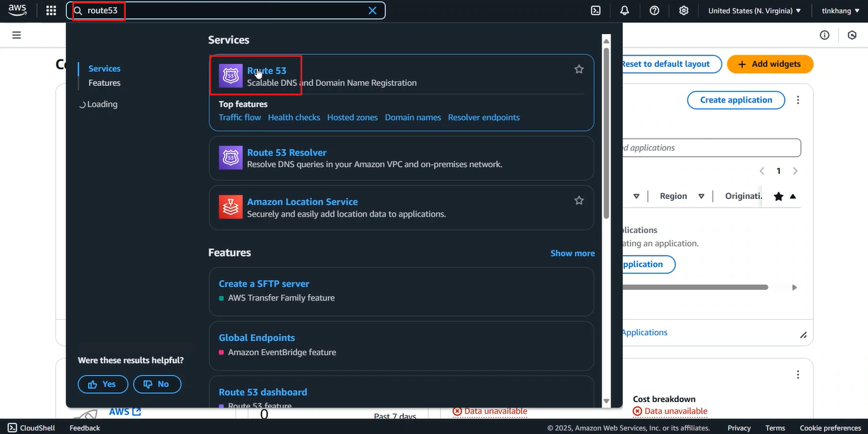Screen dimensions: 868x434
Task: Open the Domain names feature link
Action: pos(413,117)
